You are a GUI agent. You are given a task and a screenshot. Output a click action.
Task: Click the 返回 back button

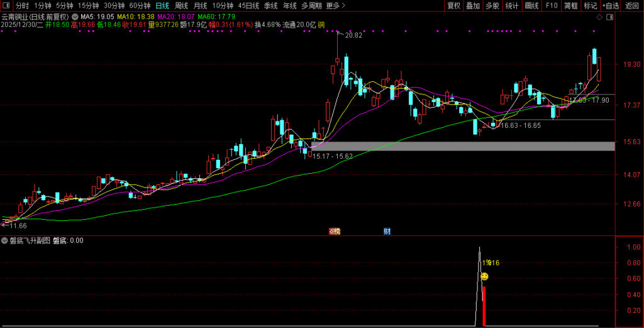[631, 6]
